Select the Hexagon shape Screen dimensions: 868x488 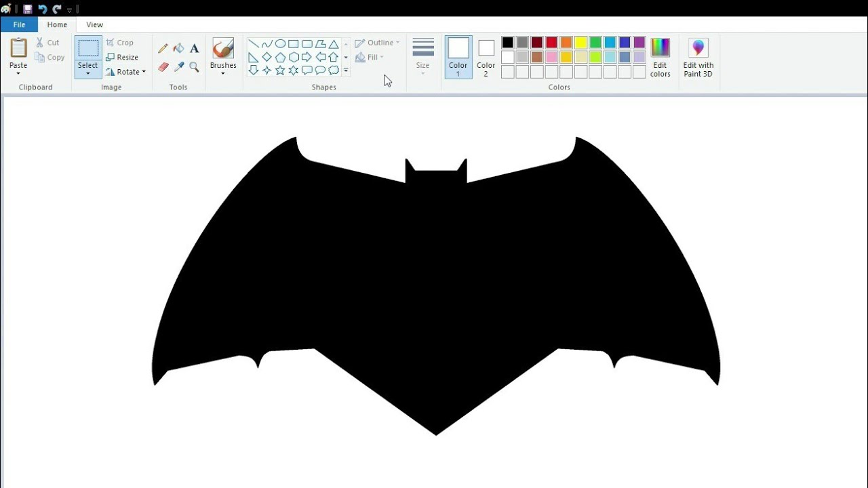(x=293, y=57)
